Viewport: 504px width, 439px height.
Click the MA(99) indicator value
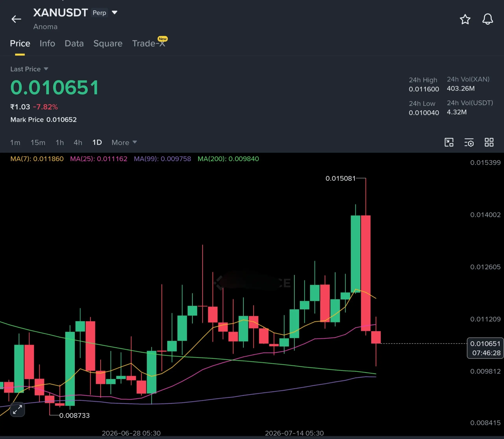click(162, 159)
